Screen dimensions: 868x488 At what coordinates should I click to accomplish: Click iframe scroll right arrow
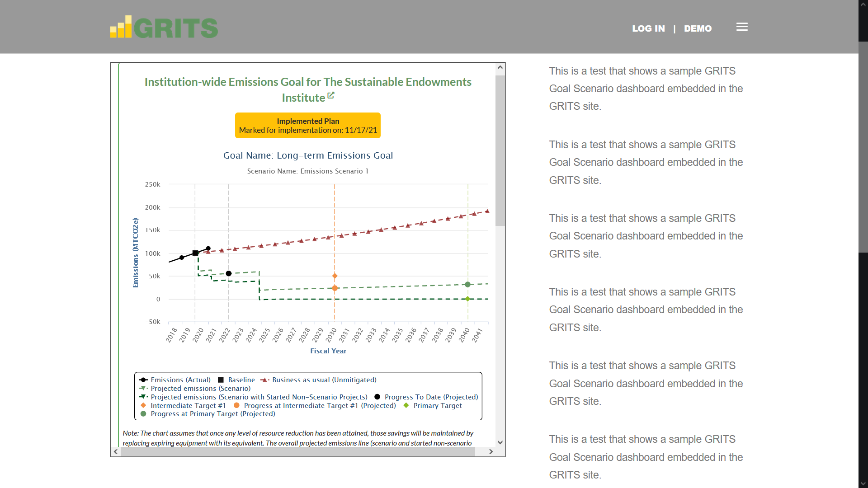(491, 451)
